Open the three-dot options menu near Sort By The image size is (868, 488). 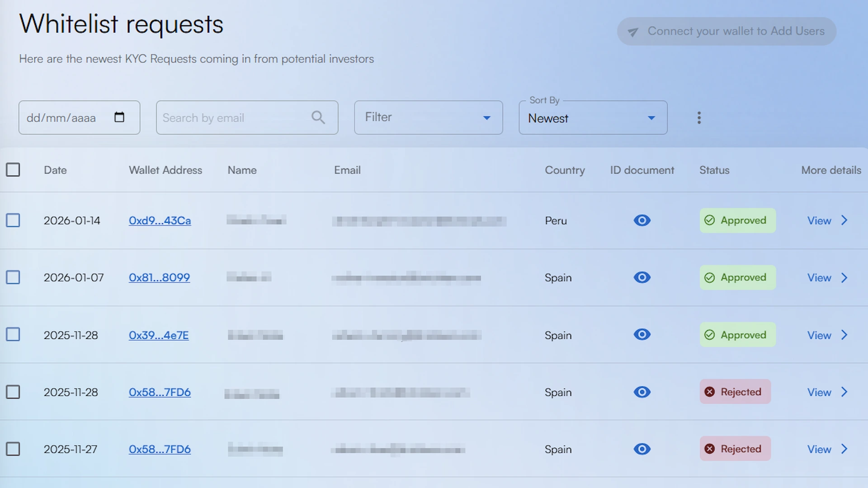point(698,117)
